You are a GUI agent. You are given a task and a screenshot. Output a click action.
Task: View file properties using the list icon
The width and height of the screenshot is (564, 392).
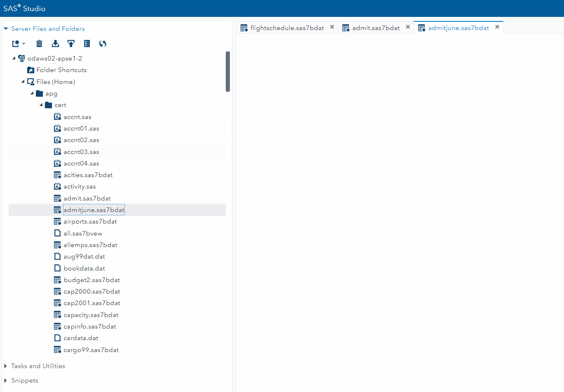[x=87, y=43]
